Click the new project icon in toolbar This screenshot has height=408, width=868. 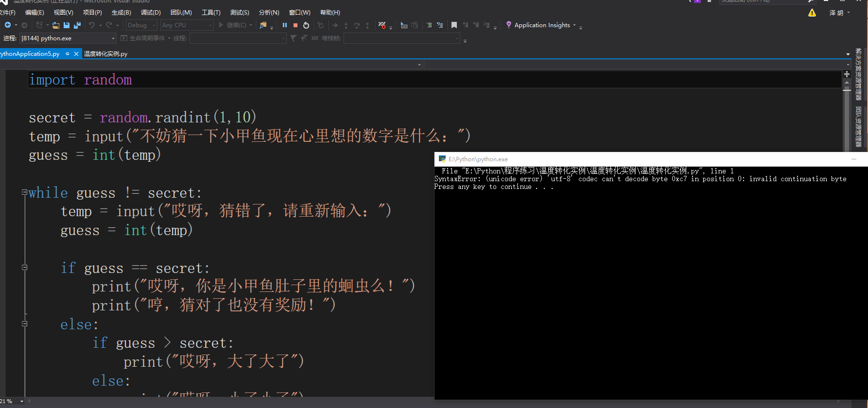pyautogui.click(x=39, y=25)
